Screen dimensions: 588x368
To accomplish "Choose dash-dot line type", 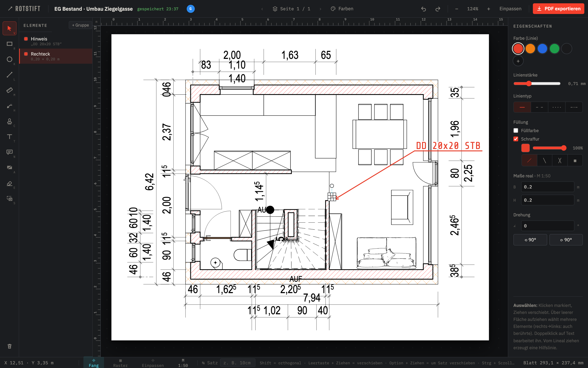I will 574,107.
